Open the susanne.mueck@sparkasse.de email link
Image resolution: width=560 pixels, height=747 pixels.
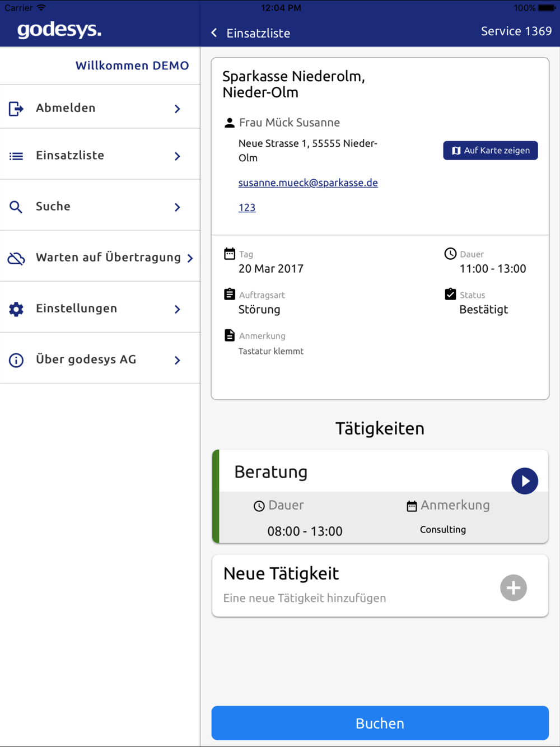click(308, 183)
